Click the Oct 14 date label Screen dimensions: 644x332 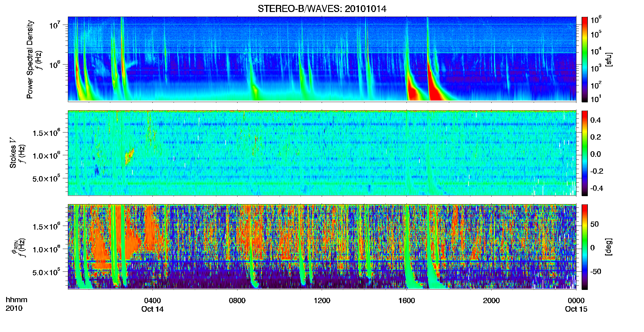[x=152, y=309]
